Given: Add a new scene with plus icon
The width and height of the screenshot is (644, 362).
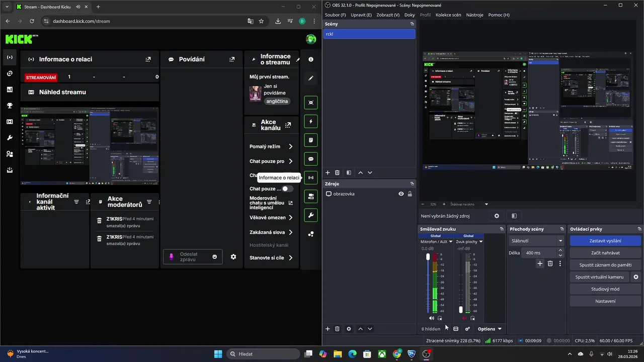Looking at the screenshot, I should click(x=328, y=172).
